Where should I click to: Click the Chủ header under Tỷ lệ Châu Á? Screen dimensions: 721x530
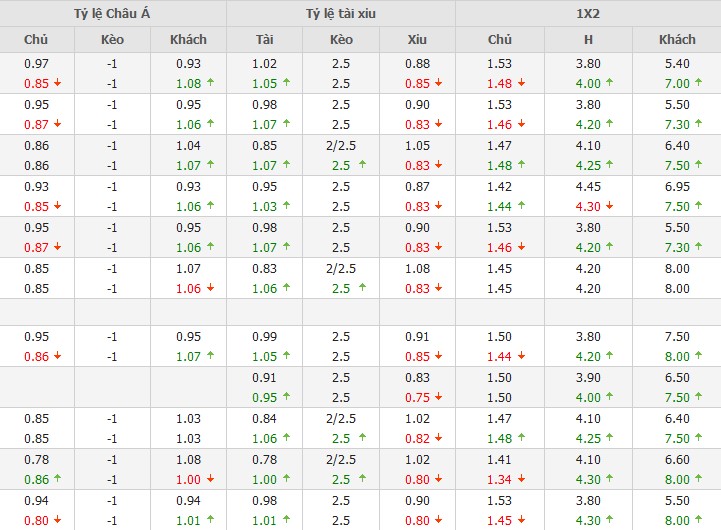pos(37,39)
